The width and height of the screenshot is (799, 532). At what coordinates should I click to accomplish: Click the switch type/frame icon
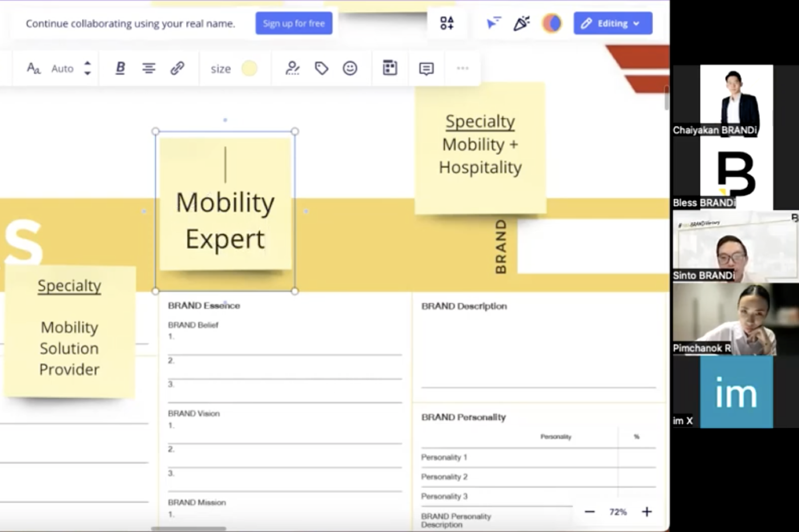[390, 68]
